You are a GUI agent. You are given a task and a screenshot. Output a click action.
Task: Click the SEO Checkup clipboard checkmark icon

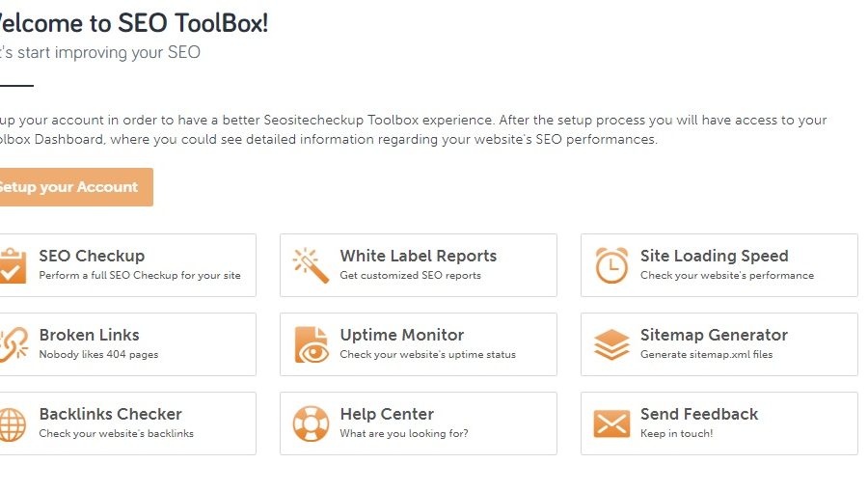[x=13, y=265]
